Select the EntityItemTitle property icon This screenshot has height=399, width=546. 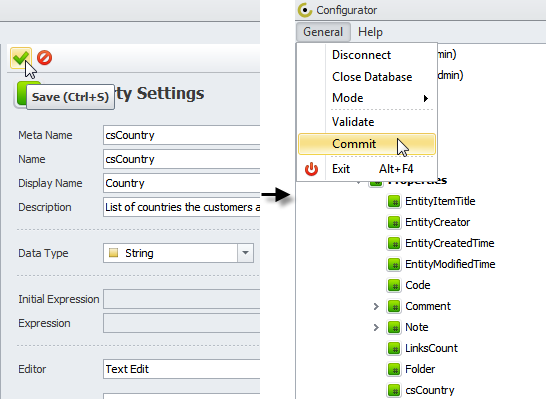point(394,201)
